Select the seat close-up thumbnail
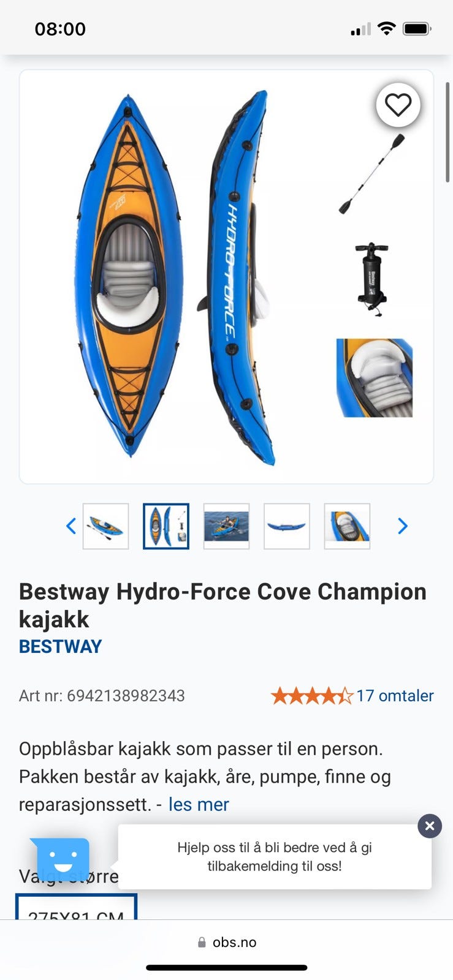 [x=347, y=526]
